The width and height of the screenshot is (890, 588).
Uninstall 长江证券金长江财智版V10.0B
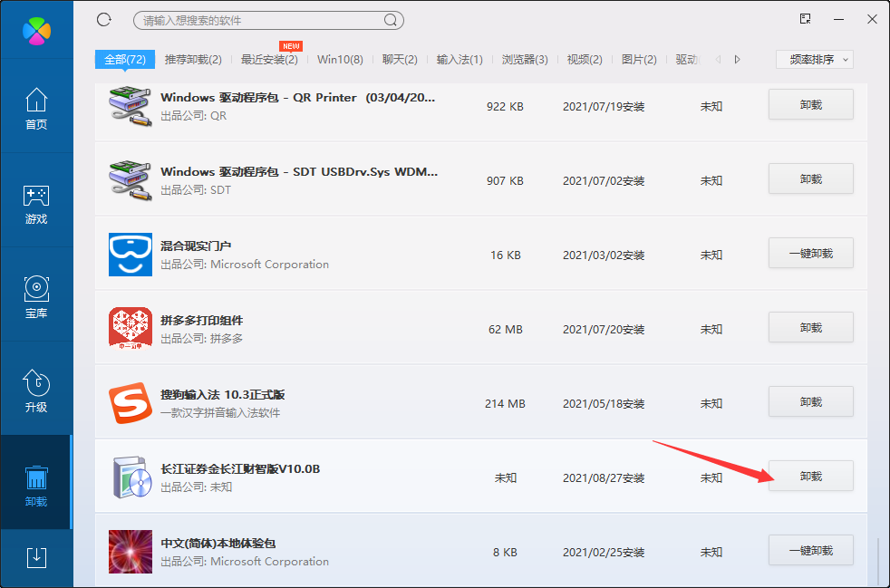click(x=811, y=477)
